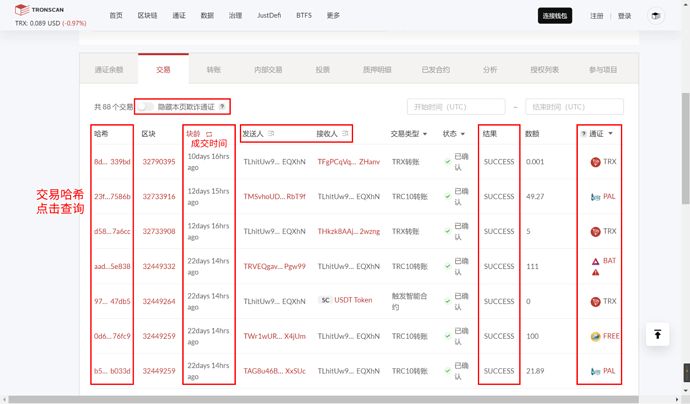Click the red warning icon under BAT
Screen dimensions: 690x404
coord(595,272)
